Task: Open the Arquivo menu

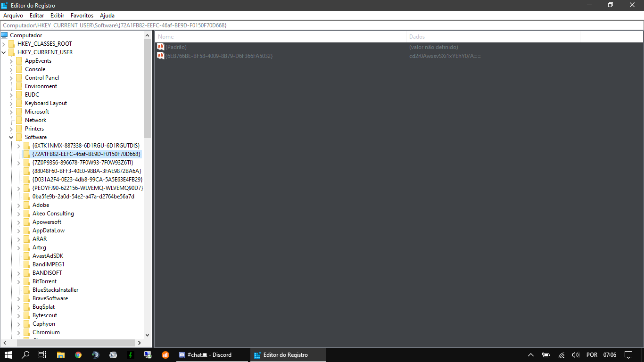Action: [x=13, y=16]
